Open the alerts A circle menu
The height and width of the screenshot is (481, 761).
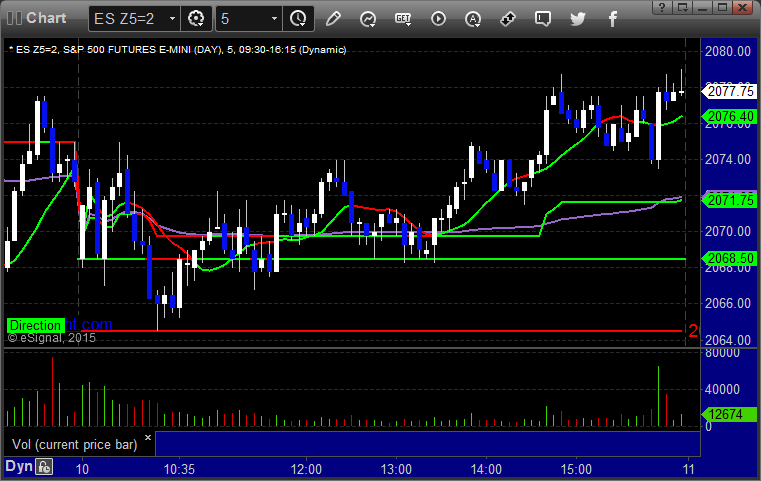(x=473, y=19)
